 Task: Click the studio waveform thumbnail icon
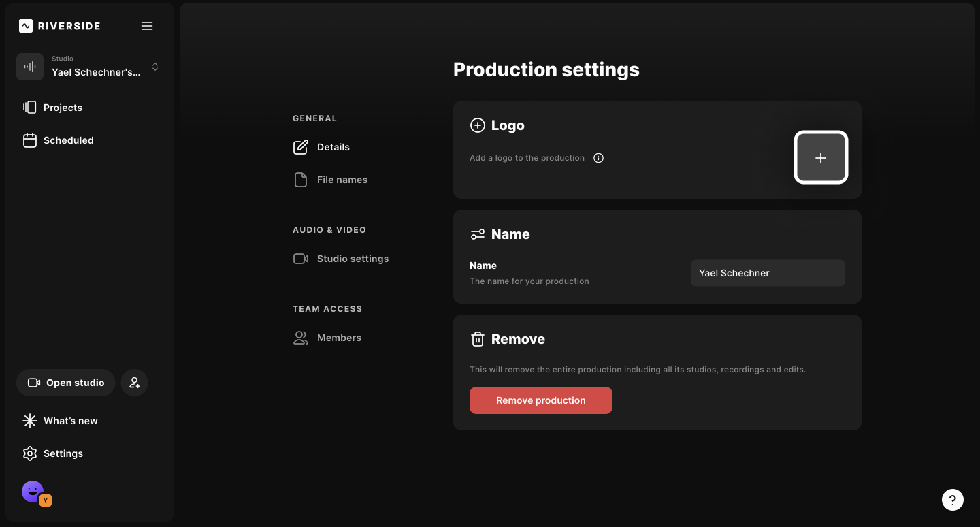pyautogui.click(x=30, y=67)
